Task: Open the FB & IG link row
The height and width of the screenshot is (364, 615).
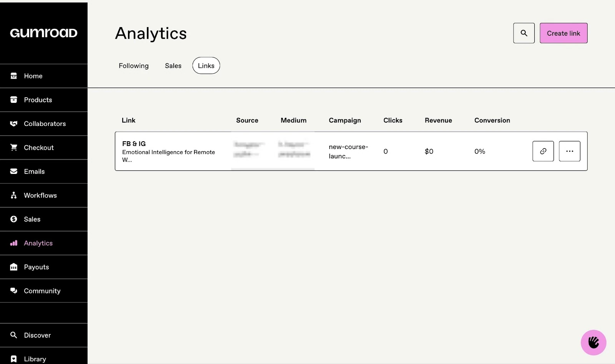Action: [351, 151]
